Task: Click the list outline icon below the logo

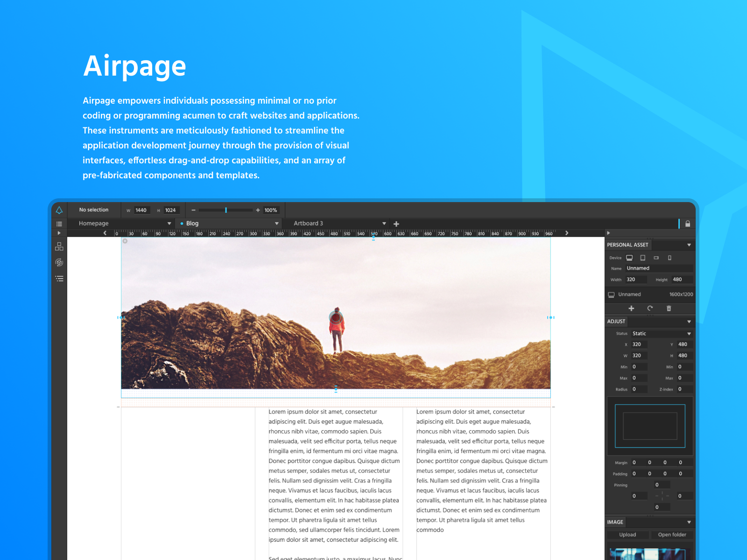Action: tap(59, 224)
